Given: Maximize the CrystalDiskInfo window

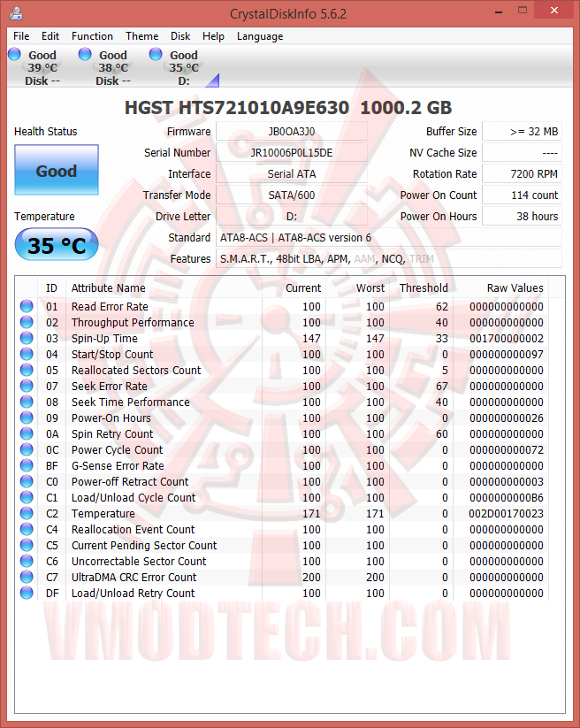Looking at the screenshot, I should point(523,11).
